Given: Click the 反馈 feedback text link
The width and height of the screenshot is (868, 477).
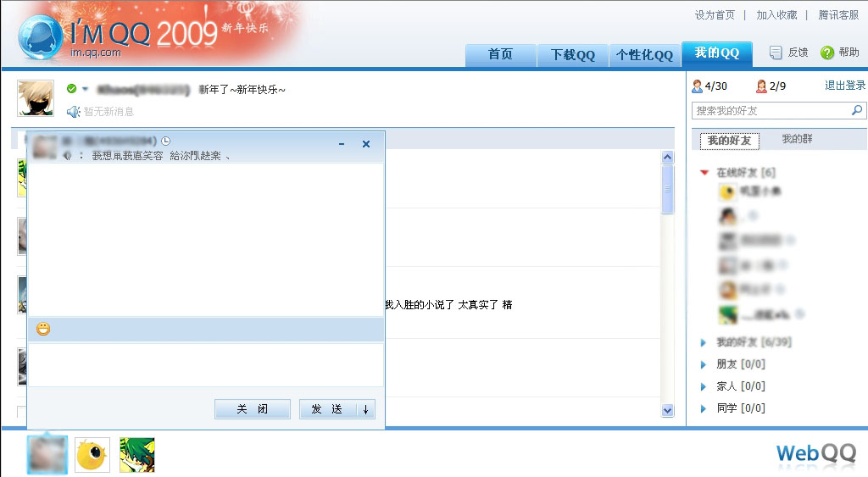Looking at the screenshot, I should 798,53.
